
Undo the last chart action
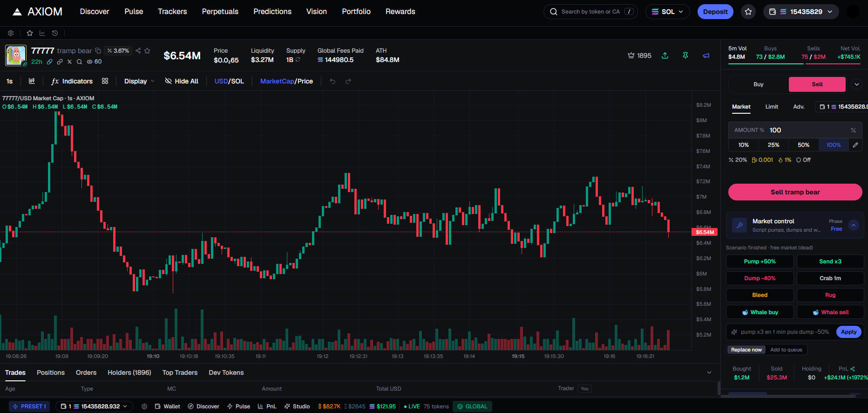[x=332, y=81]
